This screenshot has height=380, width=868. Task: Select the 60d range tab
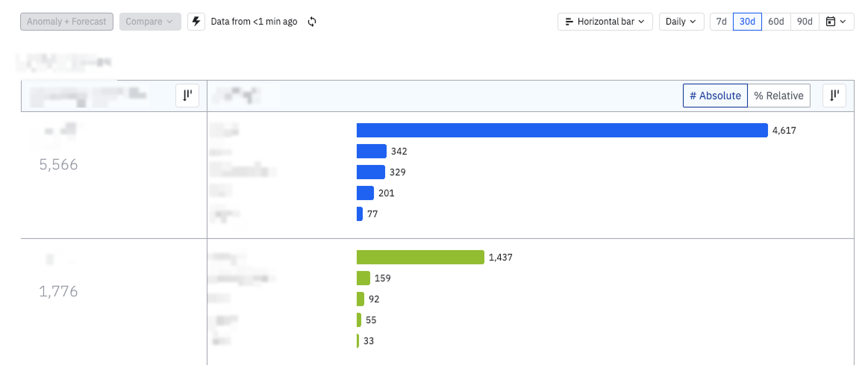pos(776,22)
